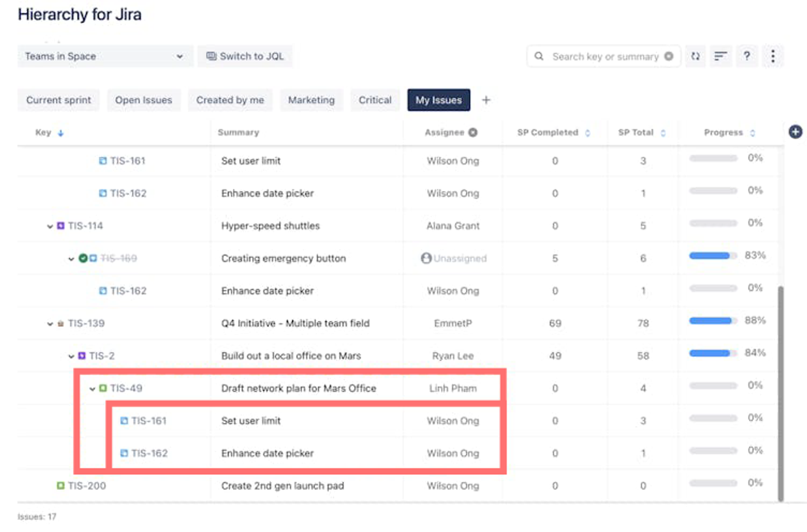Click "Q4 Initiative - Multiple team field"
Image resolution: width=807 pixels, height=532 pixels.
[295, 323]
